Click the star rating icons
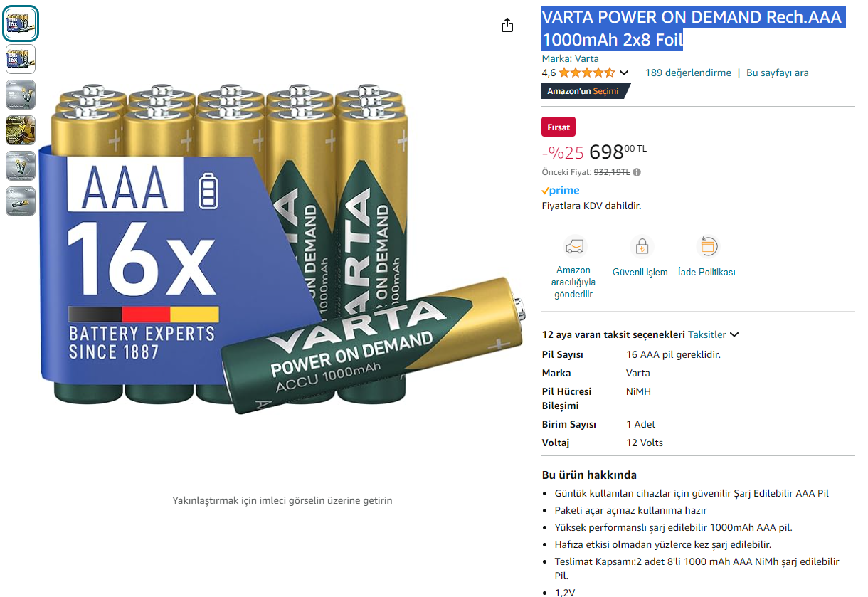Screen dimensions: 868x597 [x=587, y=73]
